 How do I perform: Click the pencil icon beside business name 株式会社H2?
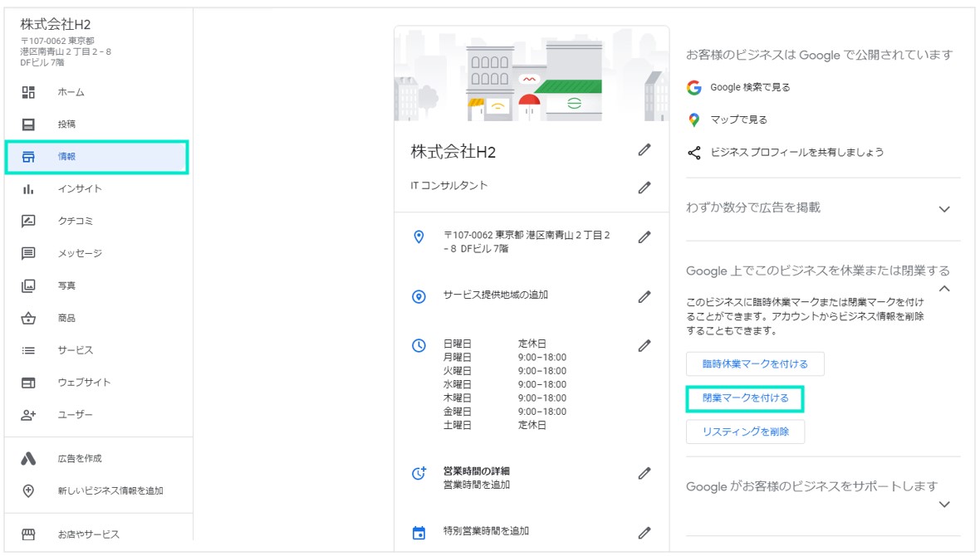click(x=644, y=150)
